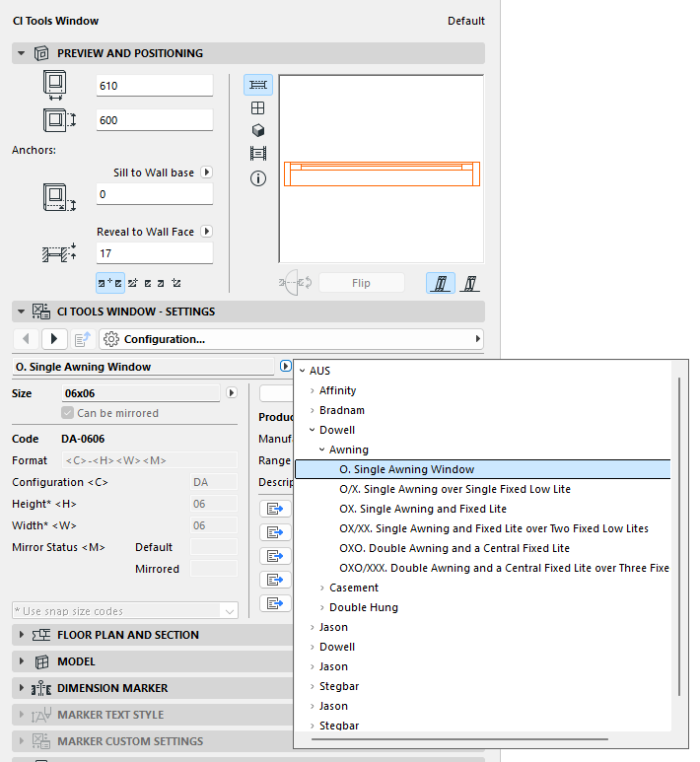Switch preview to front elevation view
The height and width of the screenshot is (762, 700).
coord(258,107)
